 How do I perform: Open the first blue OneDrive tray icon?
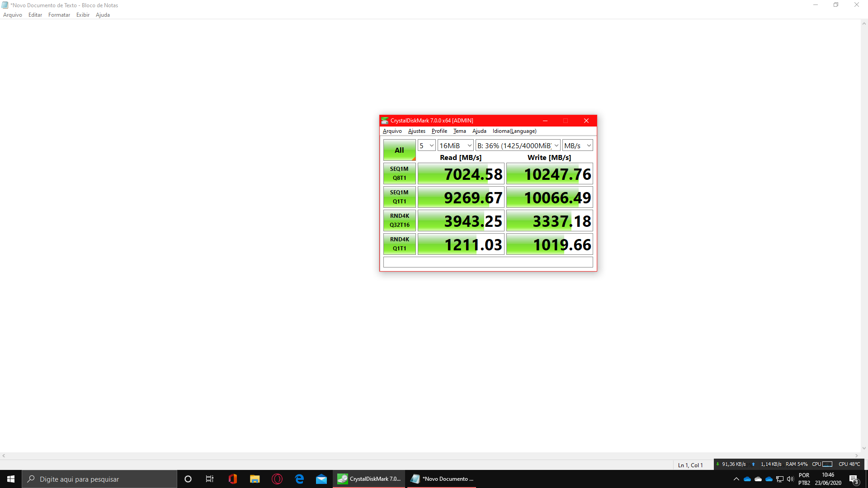pyautogui.click(x=747, y=479)
